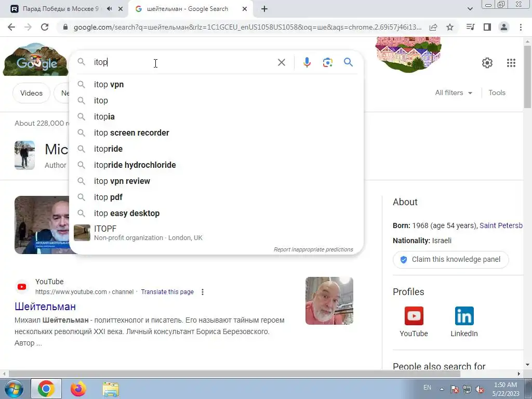532x399 pixels.
Task: Choose suggestion itop vpn review
Action: [x=216, y=181]
